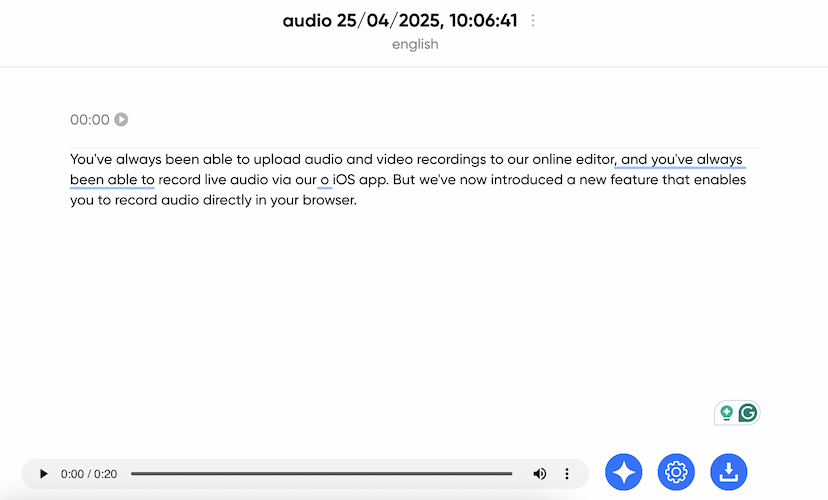
Task: Open the three-dot menu beside the title
Action: (533, 21)
